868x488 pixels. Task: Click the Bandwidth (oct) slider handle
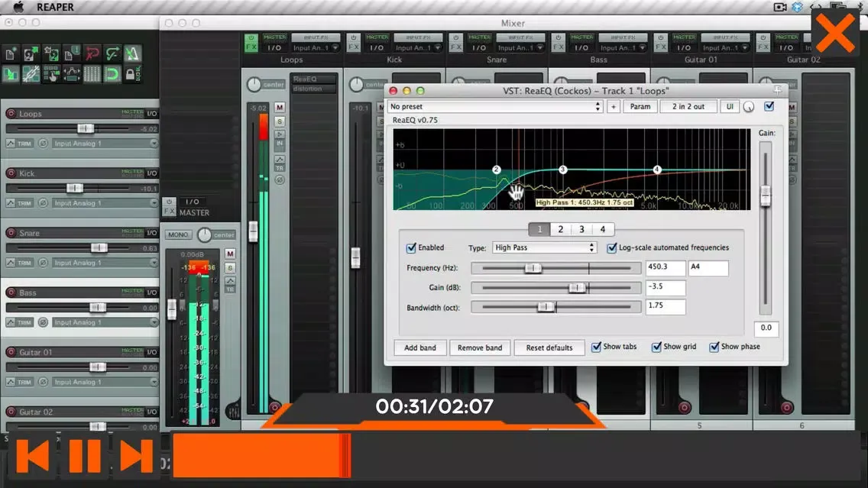click(546, 307)
